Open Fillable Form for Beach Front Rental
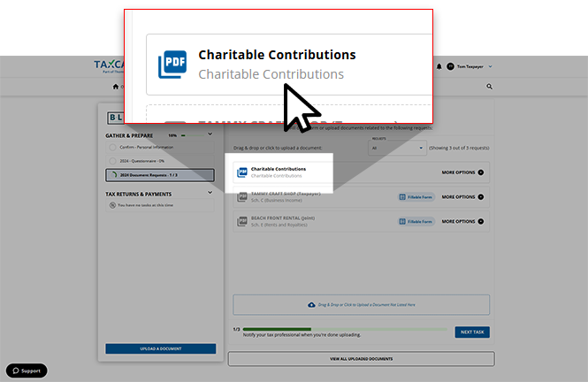The width and height of the screenshot is (588, 382). pyautogui.click(x=416, y=222)
